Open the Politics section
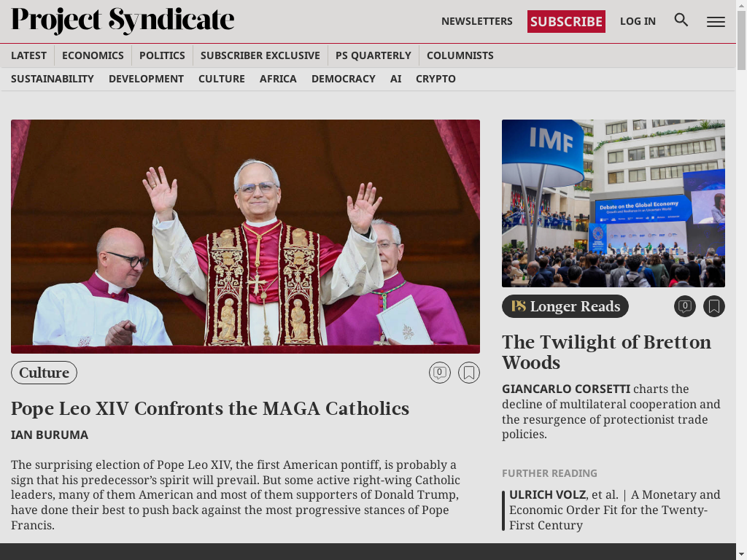The width and height of the screenshot is (747, 560). pyautogui.click(x=162, y=55)
